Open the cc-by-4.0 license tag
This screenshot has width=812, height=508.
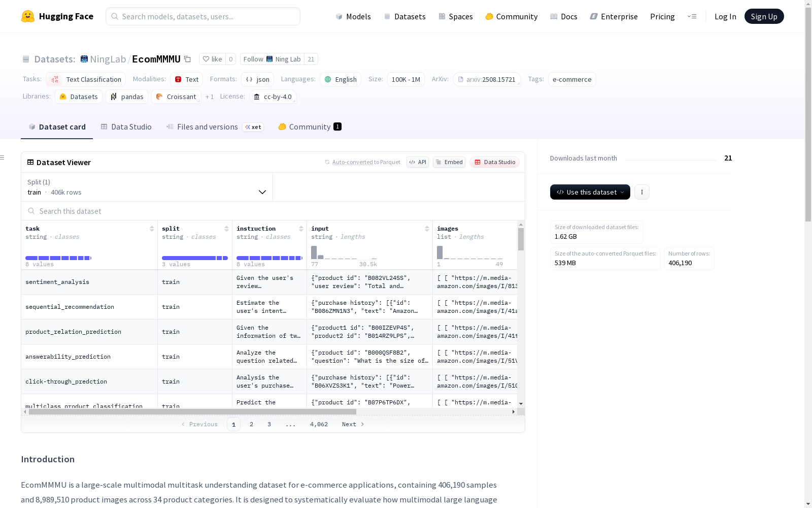click(273, 97)
